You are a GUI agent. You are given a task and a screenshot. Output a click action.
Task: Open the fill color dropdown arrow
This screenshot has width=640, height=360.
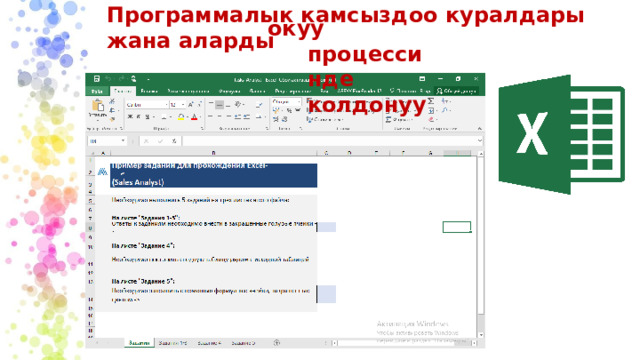coord(187,118)
